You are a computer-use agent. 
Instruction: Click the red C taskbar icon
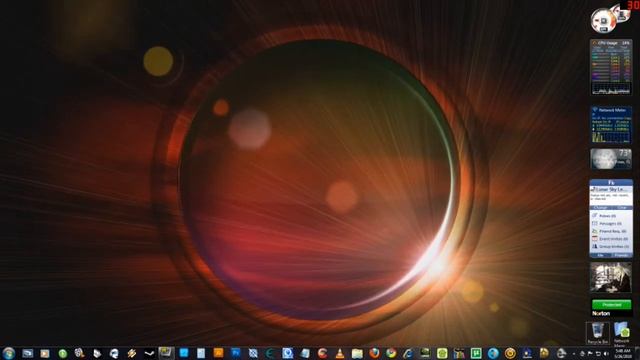point(322,353)
